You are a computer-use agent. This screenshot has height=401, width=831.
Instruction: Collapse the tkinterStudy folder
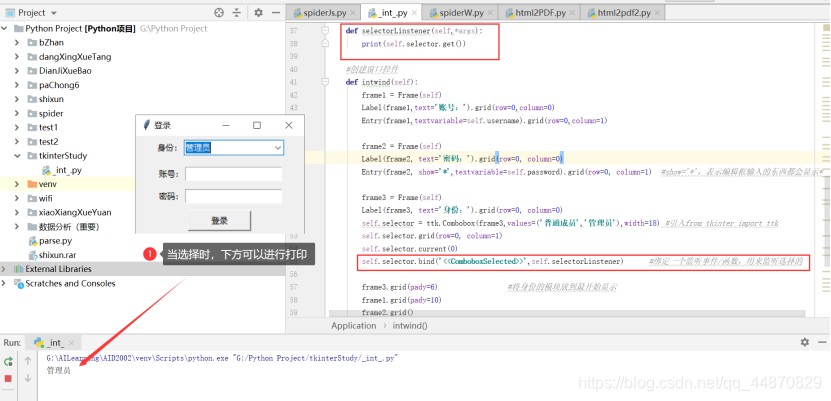point(17,156)
